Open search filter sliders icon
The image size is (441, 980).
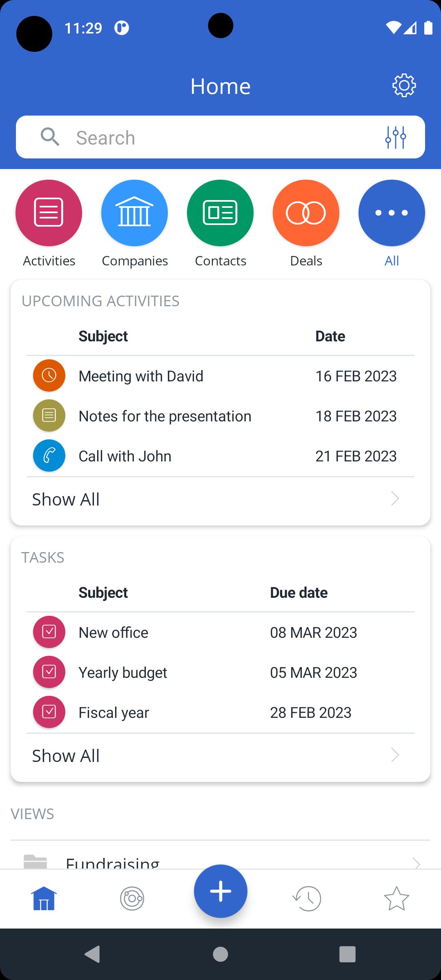[x=395, y=137]
